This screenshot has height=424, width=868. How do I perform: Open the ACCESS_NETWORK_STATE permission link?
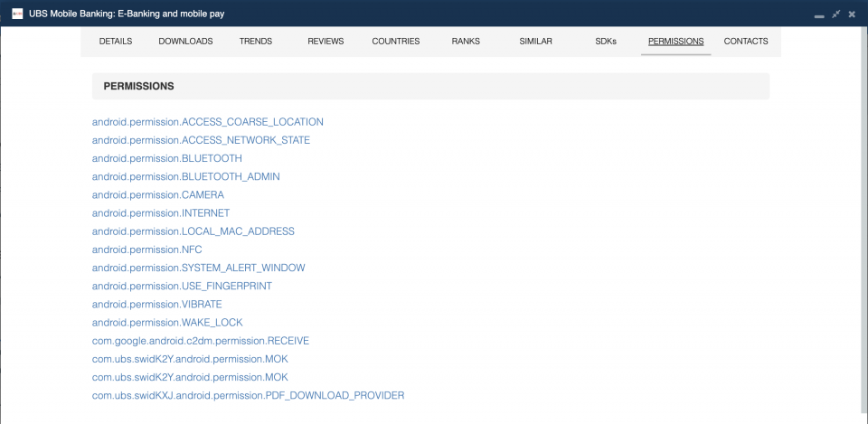tap(201, 140)
